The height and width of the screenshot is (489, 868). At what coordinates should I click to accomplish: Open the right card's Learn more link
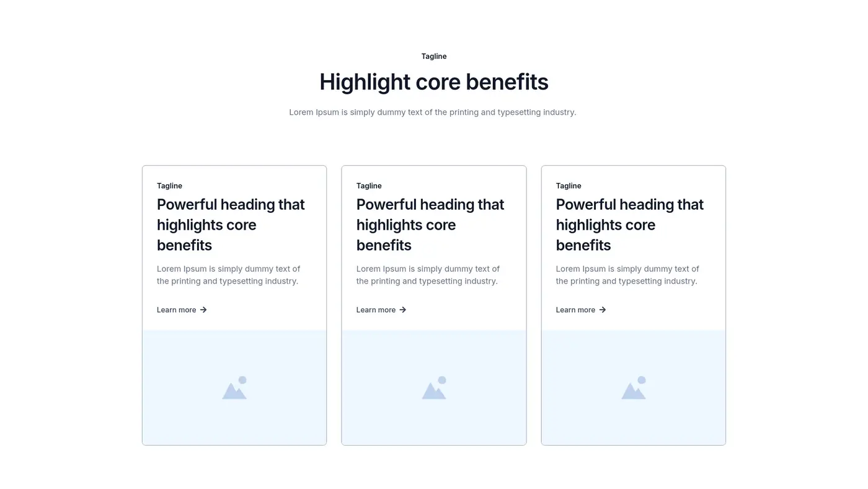pyautogui.click(x=576, y=310)
